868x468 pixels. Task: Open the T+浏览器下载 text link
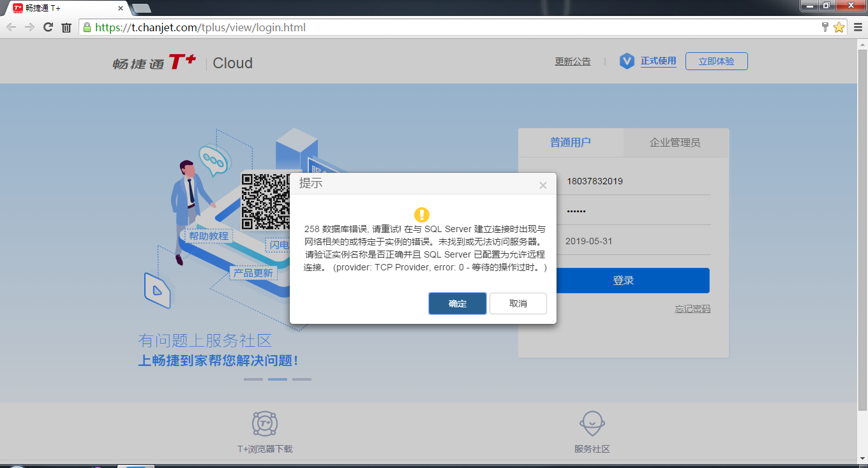point(265,449)
